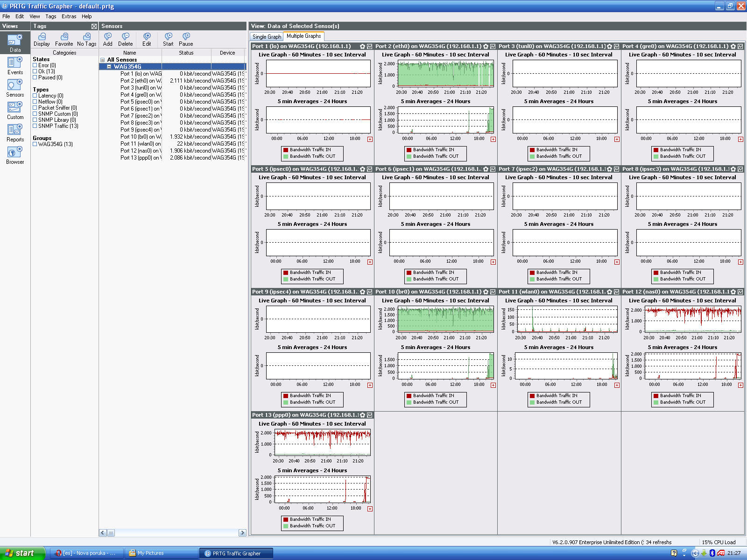Toggle checkbox on Port 3 (tunl0) graph header

(616, 46)
